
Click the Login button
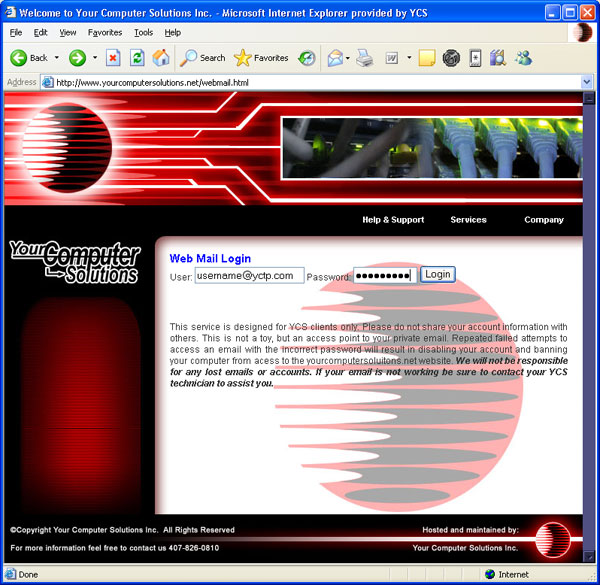coord(438,274)
